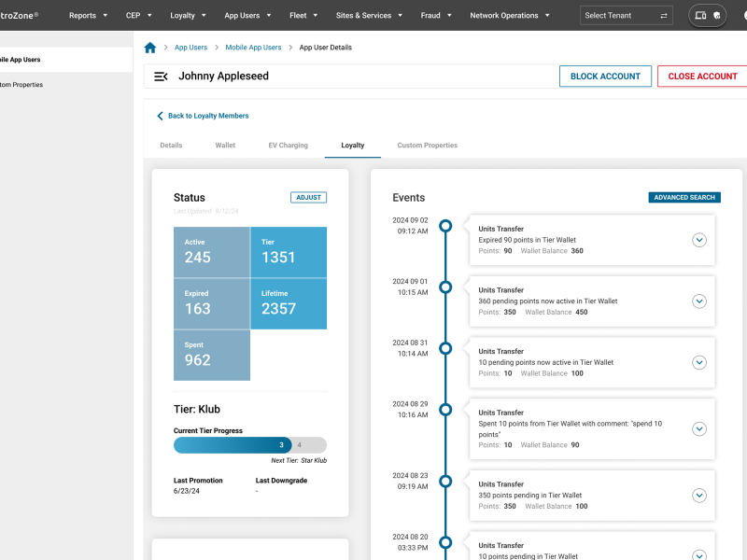Click the Current Tier Progress bar at level 3
This screenshot has width=747, height=560.
(x=282, y=445)
